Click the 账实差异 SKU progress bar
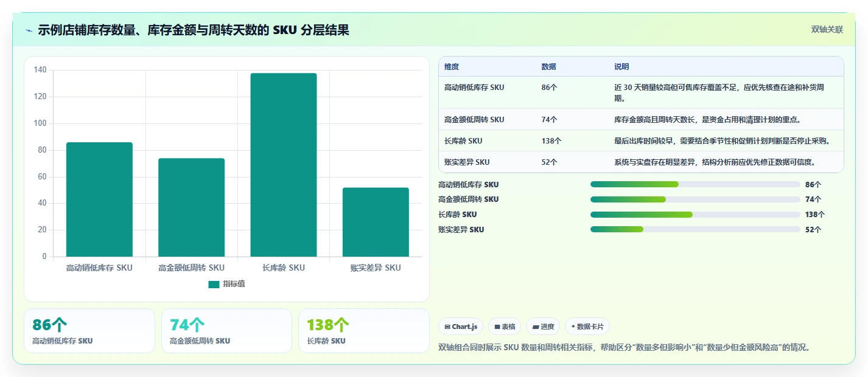 [695, 229]
